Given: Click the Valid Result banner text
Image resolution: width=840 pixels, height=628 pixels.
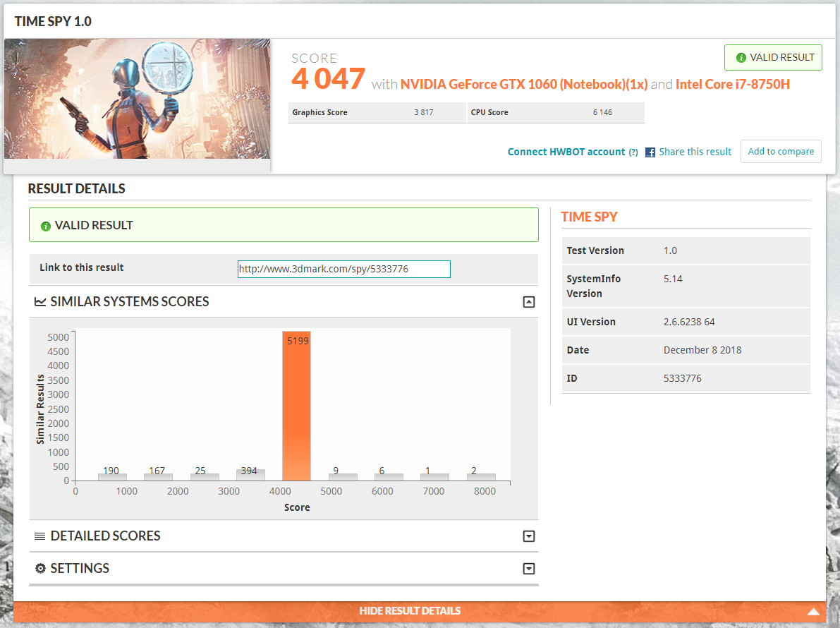Looking at the screenshot, I should (94, 226).
